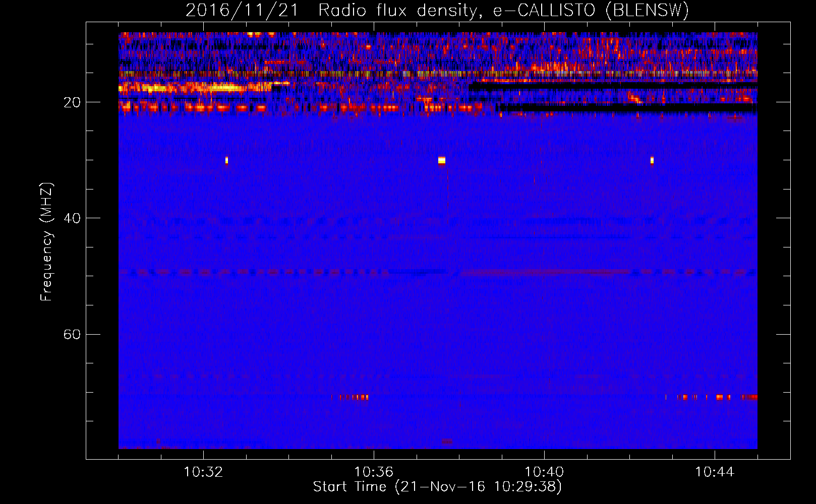Click the bright burst marker near 10:37:40
816x504 pixels.
(442, 161)
